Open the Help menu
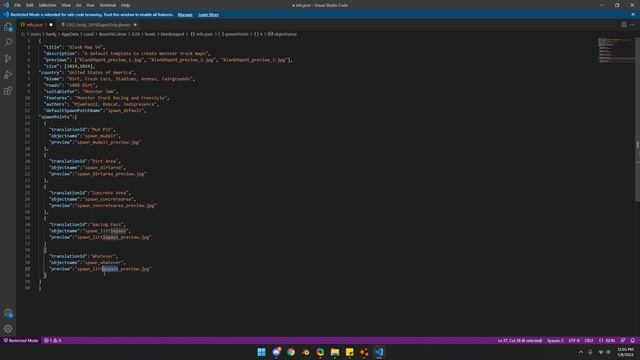Viewport: 640px width, 360px height. 125,5
